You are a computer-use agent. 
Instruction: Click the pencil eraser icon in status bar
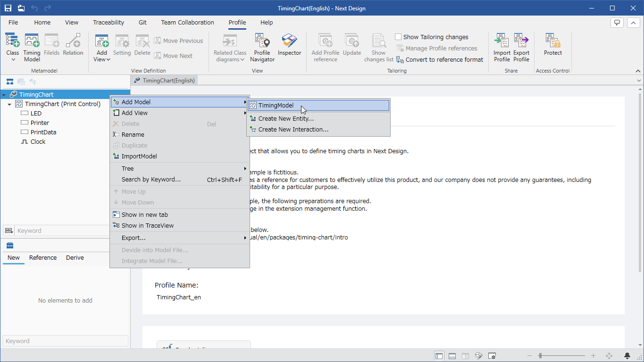pyautogui.click(x=478, y=356)
